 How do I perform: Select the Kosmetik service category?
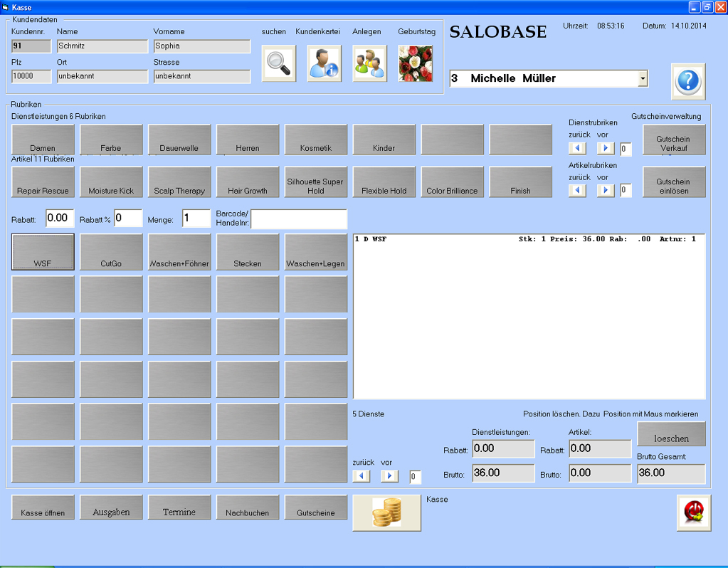(316, 140)
